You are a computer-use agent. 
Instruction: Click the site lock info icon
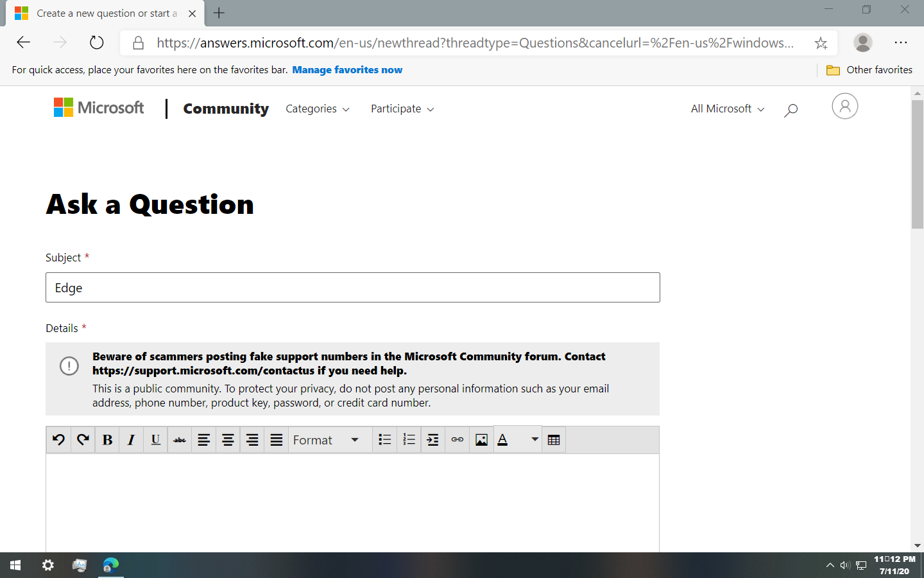[x=138, y=43]
